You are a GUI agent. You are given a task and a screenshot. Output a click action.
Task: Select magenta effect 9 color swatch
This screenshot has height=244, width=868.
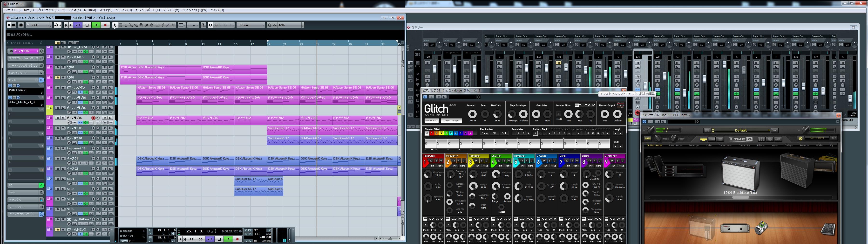470,133
